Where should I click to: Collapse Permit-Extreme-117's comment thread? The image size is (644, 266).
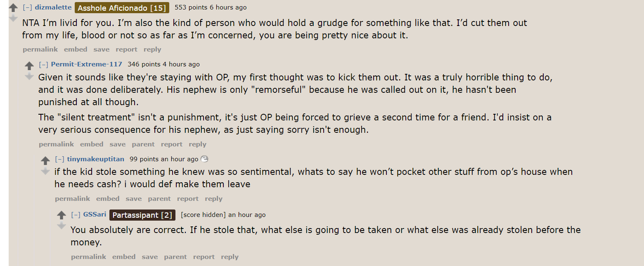[x=43, y=64]
